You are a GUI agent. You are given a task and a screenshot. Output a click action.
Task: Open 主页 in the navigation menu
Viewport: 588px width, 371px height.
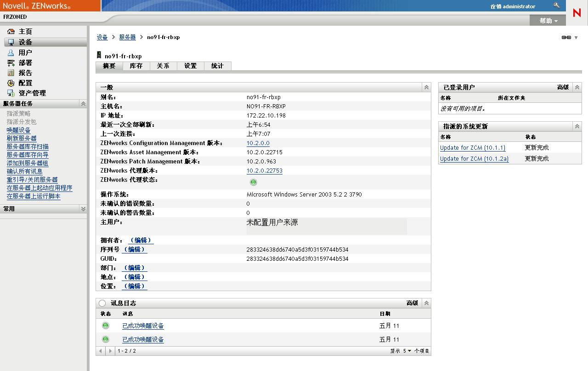coord(25,32)
